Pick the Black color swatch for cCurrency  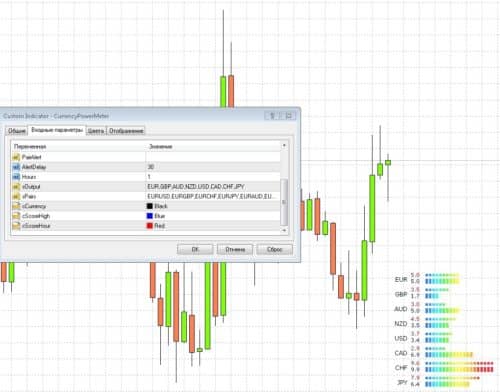click(150, 206)
